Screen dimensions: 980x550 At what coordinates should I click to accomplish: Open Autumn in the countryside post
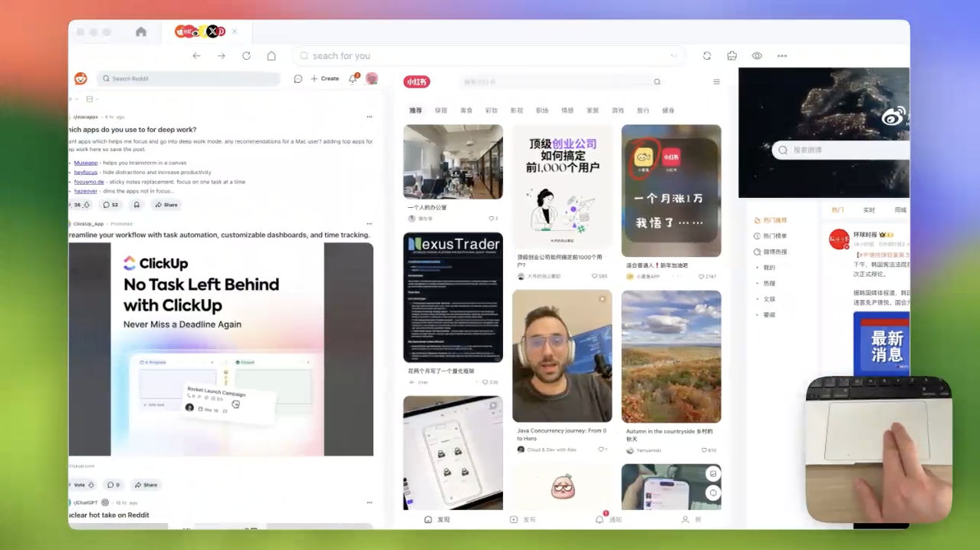click(671, 356)
